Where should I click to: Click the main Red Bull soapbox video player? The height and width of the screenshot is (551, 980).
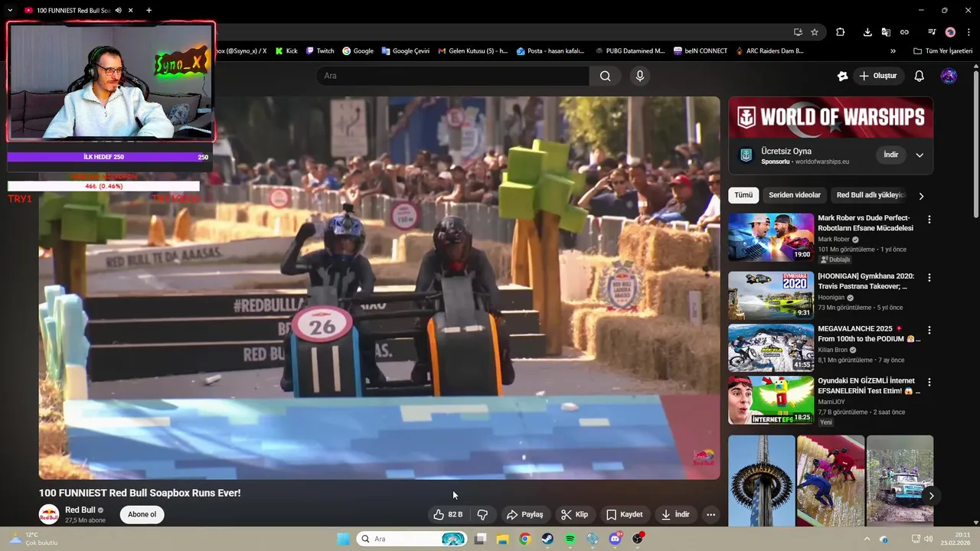[379, 288]
